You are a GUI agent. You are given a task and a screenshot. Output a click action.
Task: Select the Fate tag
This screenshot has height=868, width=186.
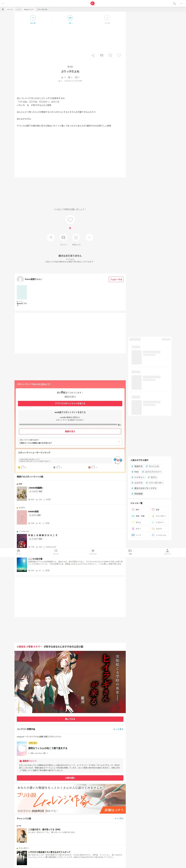(135, 472)
